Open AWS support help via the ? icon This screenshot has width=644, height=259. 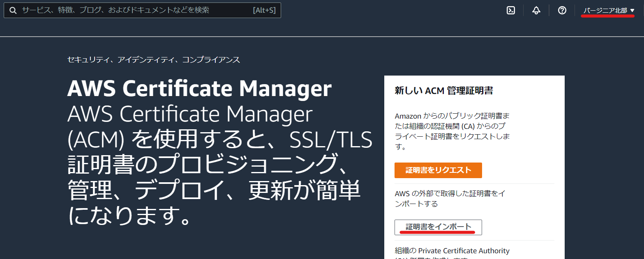click(x=562, y=10)
